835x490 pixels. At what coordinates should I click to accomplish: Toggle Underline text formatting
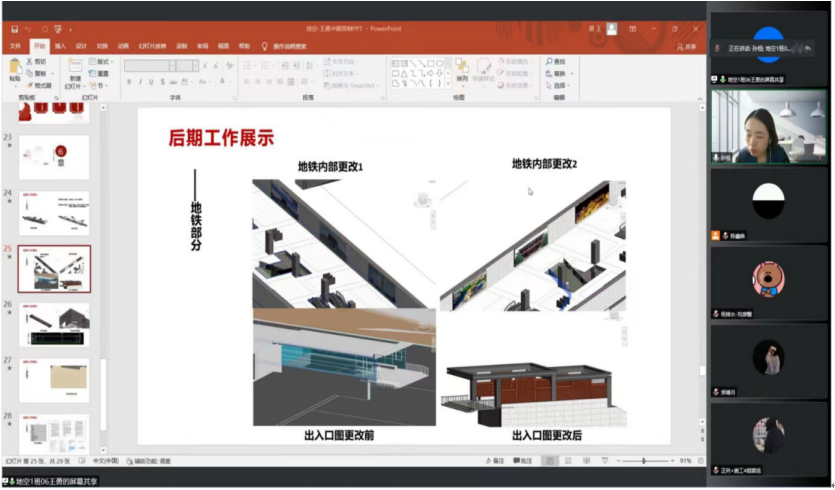152,82
